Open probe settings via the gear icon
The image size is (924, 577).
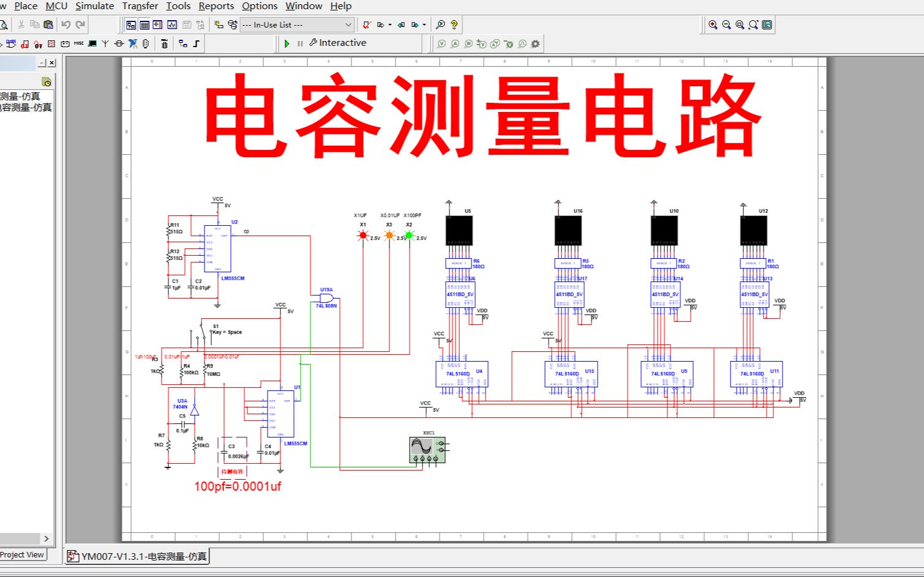pos(535,43)
